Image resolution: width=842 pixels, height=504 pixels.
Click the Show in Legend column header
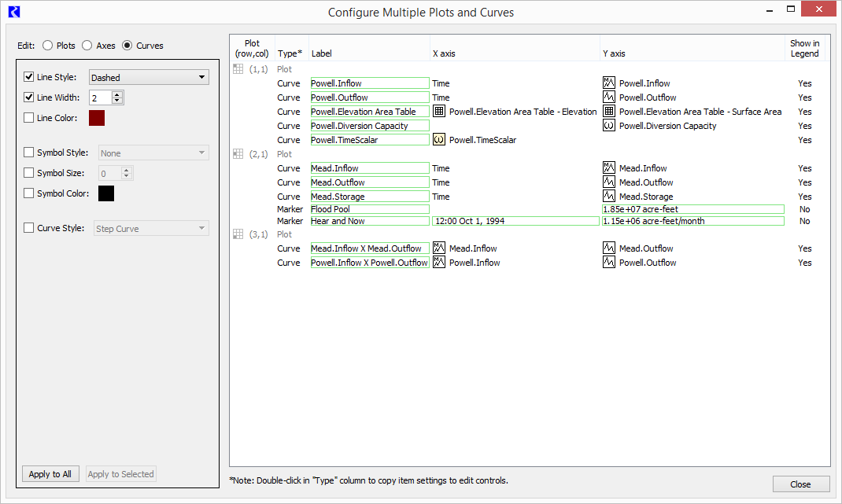(x=804, y=48)
